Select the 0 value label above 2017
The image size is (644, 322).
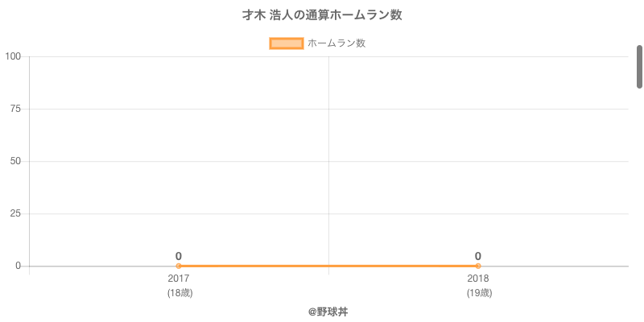[179, 256]
